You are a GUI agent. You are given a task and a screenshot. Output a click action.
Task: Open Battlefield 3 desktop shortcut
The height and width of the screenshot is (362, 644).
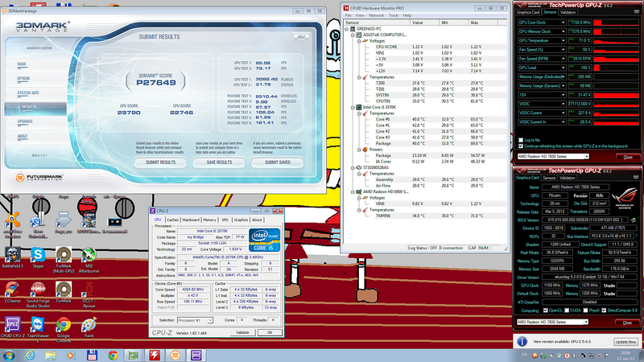pyautogui.click(x=13, y=257)
